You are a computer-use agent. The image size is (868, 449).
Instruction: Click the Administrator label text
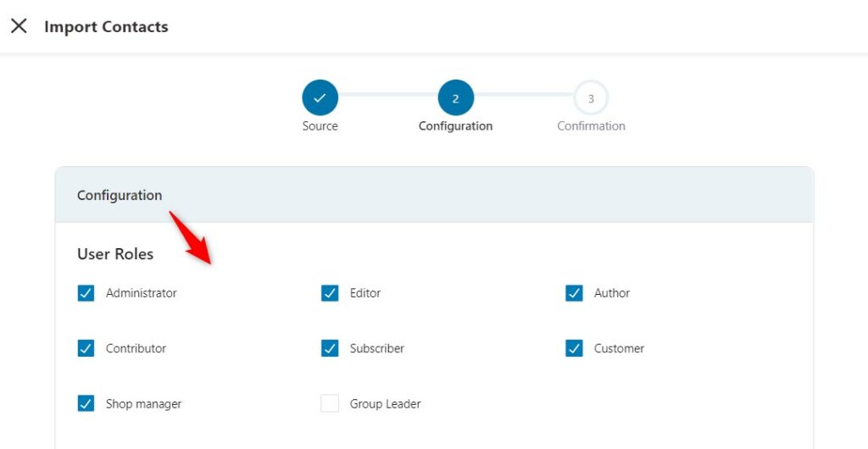pyautogui.click(x=142, y=293)
